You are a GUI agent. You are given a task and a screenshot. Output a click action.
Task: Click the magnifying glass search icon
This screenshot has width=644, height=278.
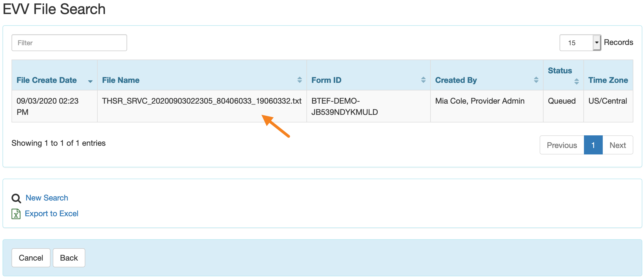click(x=16, y=198)
